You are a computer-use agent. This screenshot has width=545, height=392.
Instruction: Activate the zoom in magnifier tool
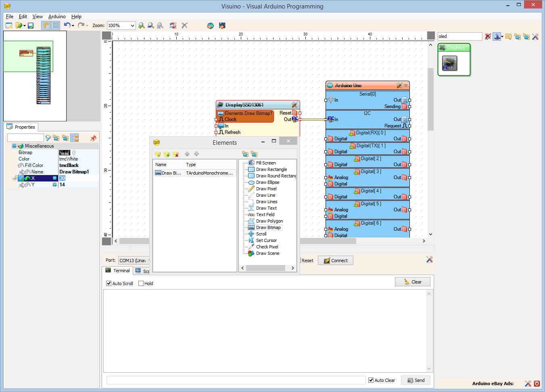(141, 25)
